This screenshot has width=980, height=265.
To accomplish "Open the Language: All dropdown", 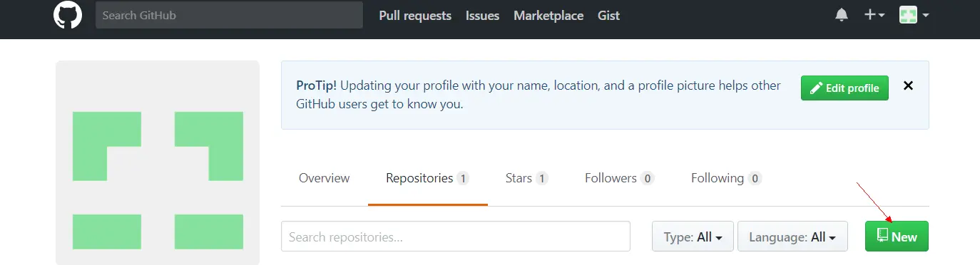I will point(792,237).
